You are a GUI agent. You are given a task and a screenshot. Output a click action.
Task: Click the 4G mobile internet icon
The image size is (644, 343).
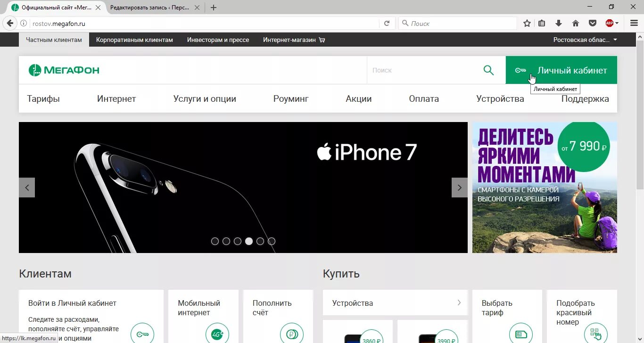point(217,334)
